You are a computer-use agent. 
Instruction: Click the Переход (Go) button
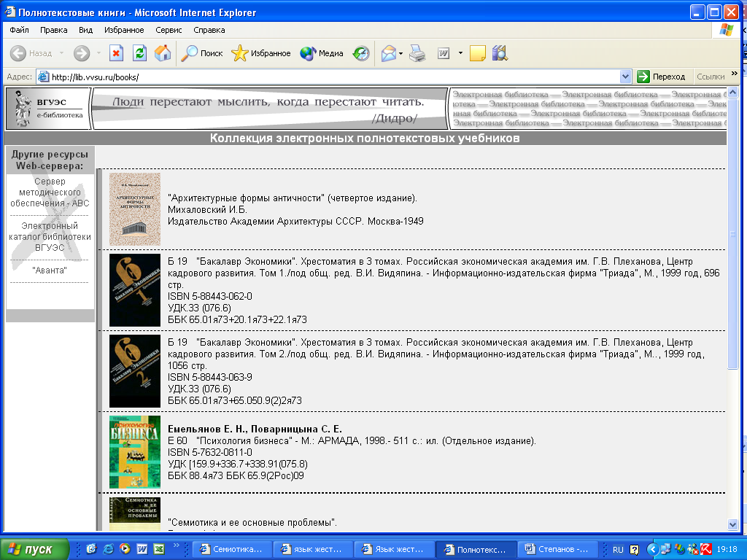[661, 77]
